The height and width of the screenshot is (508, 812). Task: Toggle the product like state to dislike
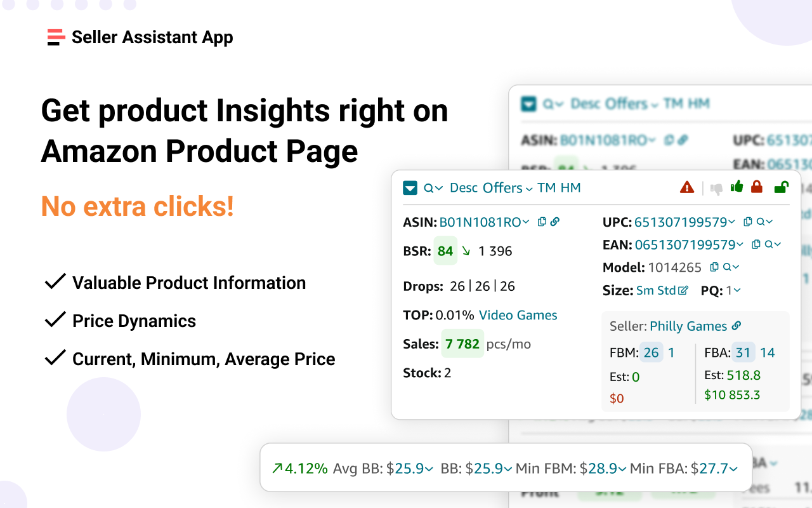[x=717, y=187]
